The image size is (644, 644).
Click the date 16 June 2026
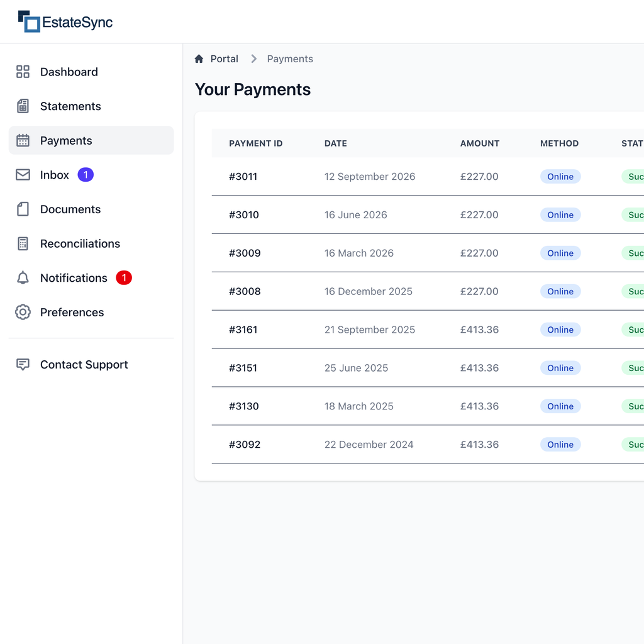tap(356, 215)
